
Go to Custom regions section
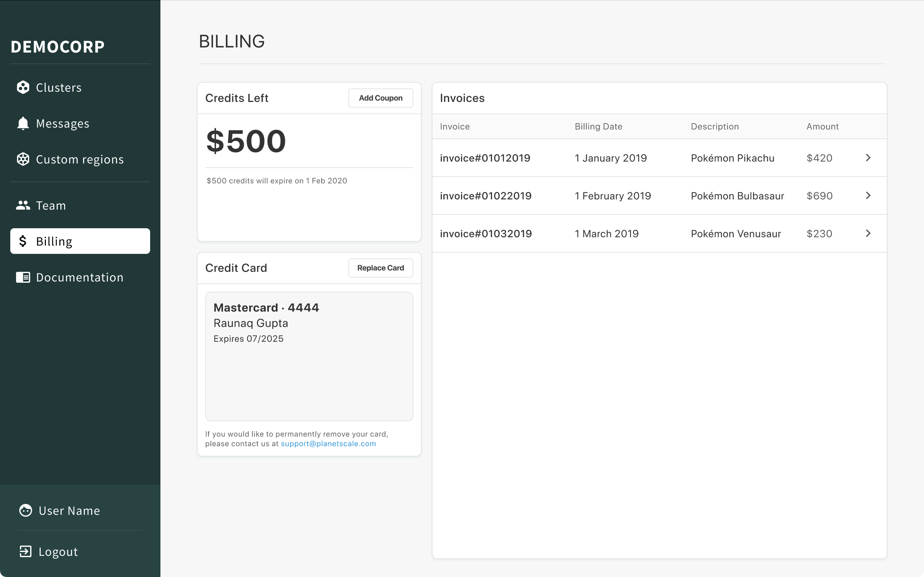coord(80,159)
